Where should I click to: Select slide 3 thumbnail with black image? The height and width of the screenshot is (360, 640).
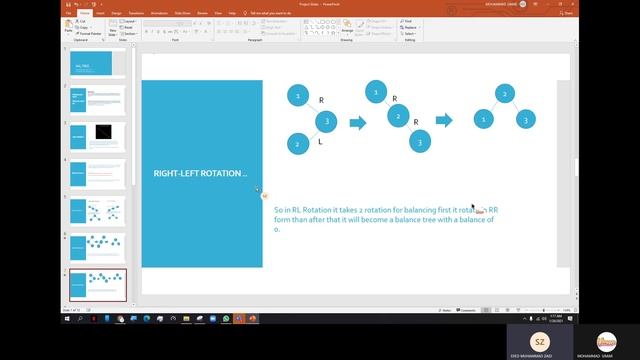click(x=98, y=137)
